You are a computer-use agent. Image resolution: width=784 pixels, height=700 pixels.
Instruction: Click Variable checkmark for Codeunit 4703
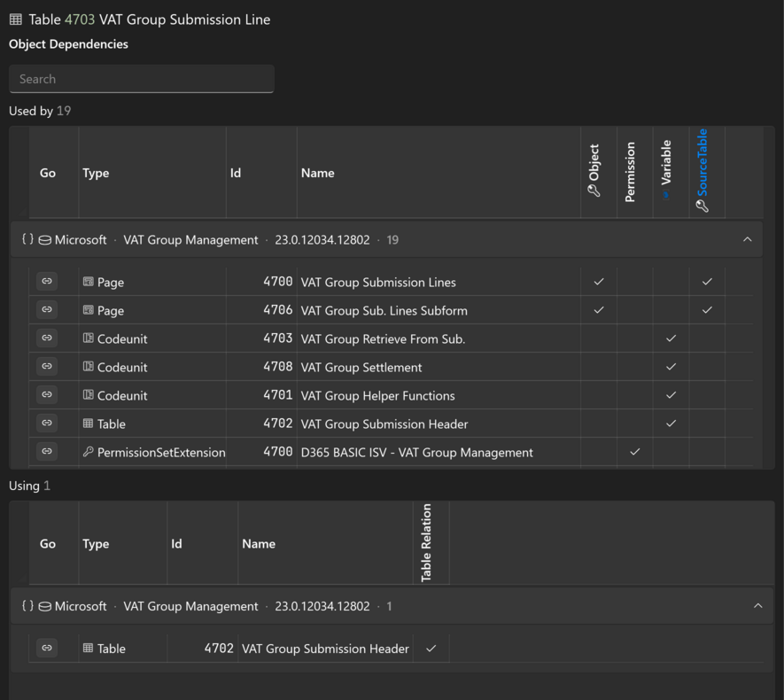point(671,338)
